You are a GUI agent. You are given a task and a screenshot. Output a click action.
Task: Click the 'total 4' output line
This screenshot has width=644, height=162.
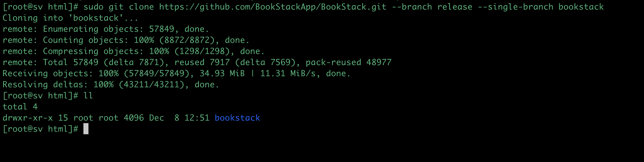tap(20, 107)
